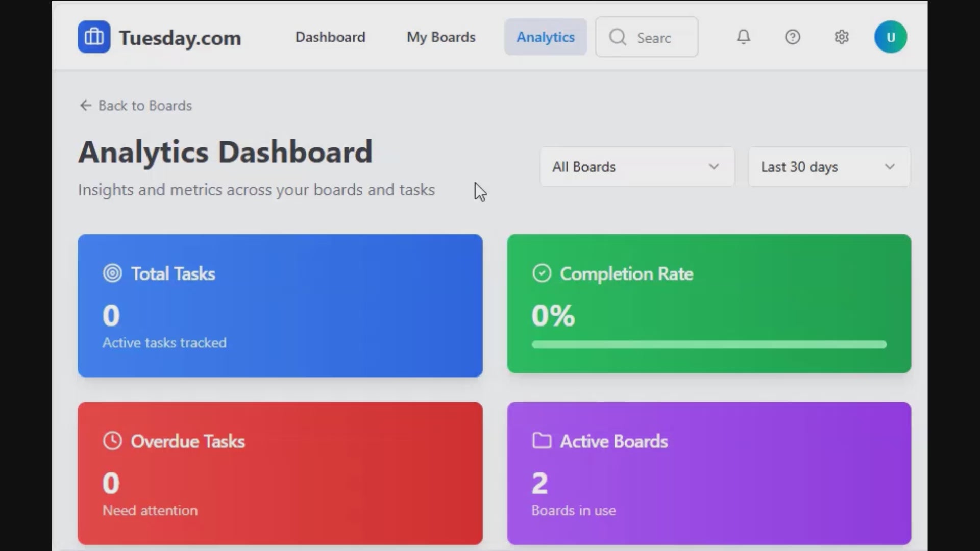Image resolution: width=980 pixels, height=551 pixels.
Task: Click the Total Tasks target icon
Action: [x=112, y=273]
